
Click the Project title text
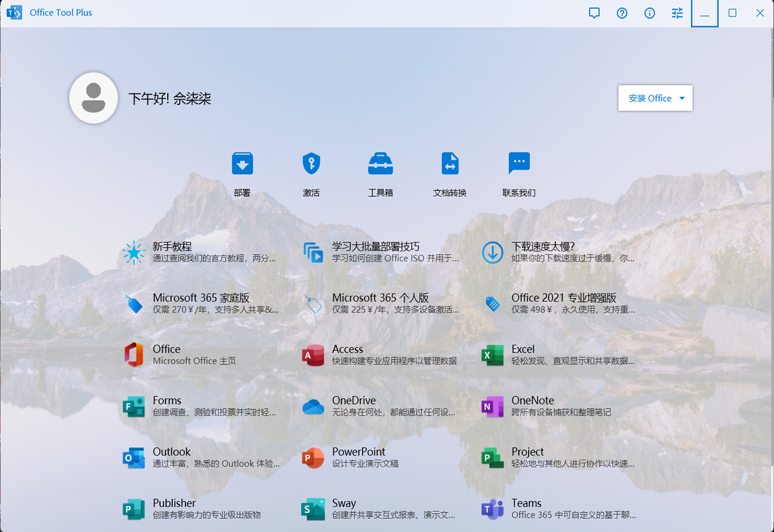pyautogui.click(x=527, y=452)
